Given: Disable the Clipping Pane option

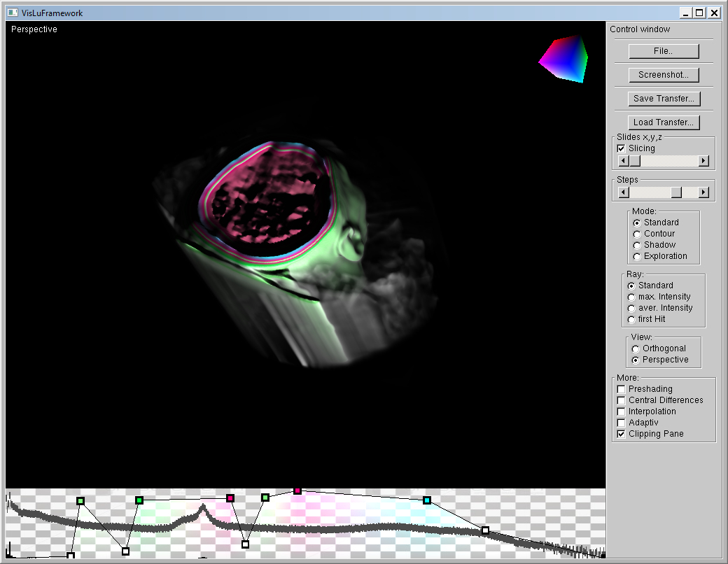Looking at the screenshot, I should pos(621,434).
